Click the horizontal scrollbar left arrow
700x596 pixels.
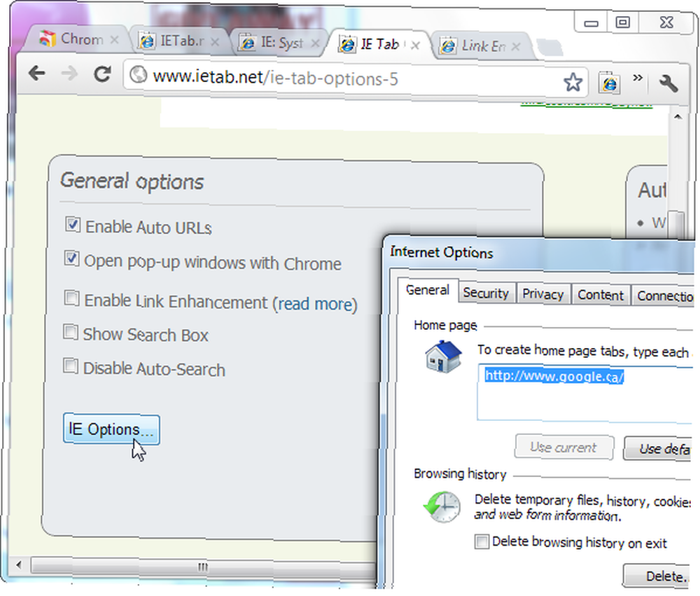19,565
